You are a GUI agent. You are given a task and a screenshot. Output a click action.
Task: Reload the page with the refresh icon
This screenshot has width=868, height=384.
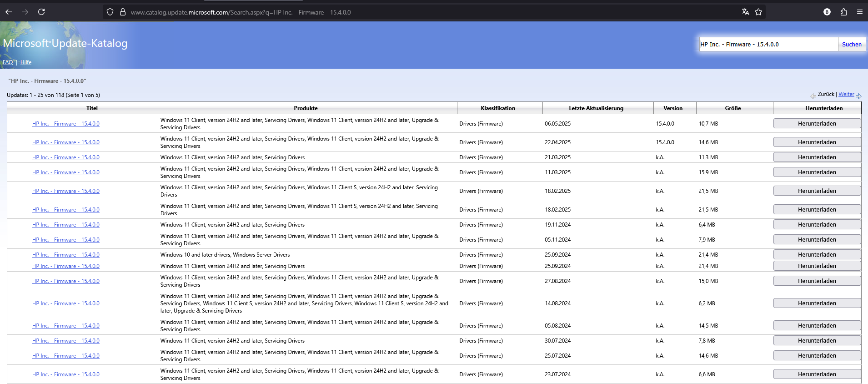41,12
